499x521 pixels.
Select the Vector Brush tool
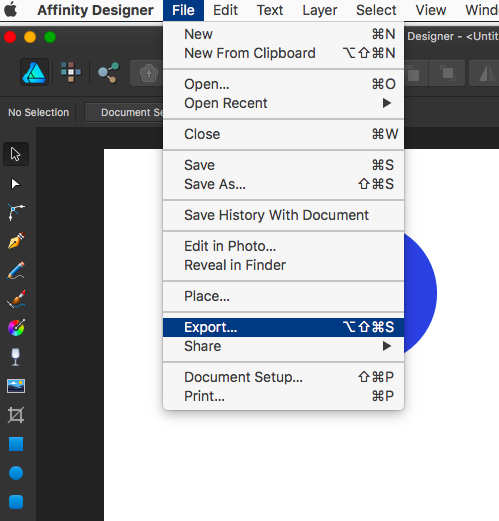click(16, 299)
